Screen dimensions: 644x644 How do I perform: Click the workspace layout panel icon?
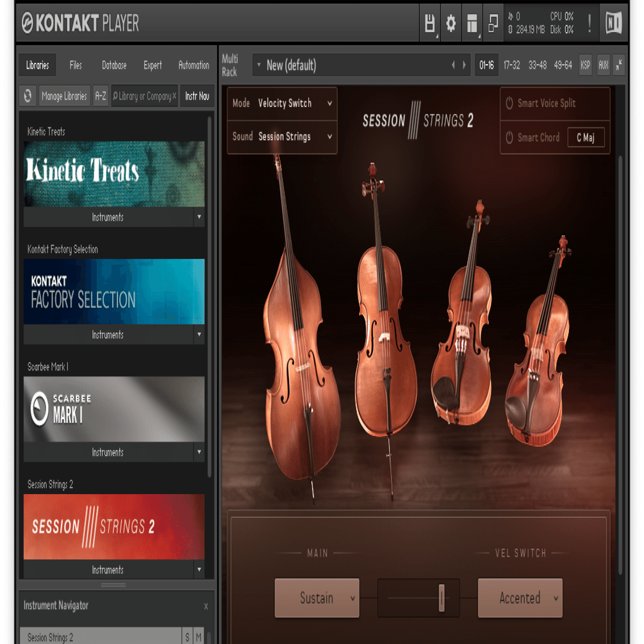pyautogui.click(x=472, y=23)
